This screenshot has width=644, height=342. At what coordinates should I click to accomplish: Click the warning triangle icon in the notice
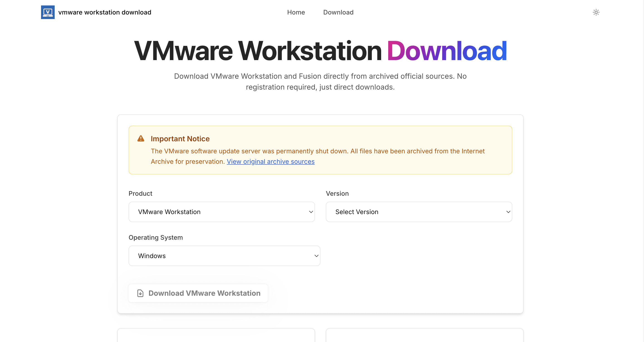tap(141, 139)
